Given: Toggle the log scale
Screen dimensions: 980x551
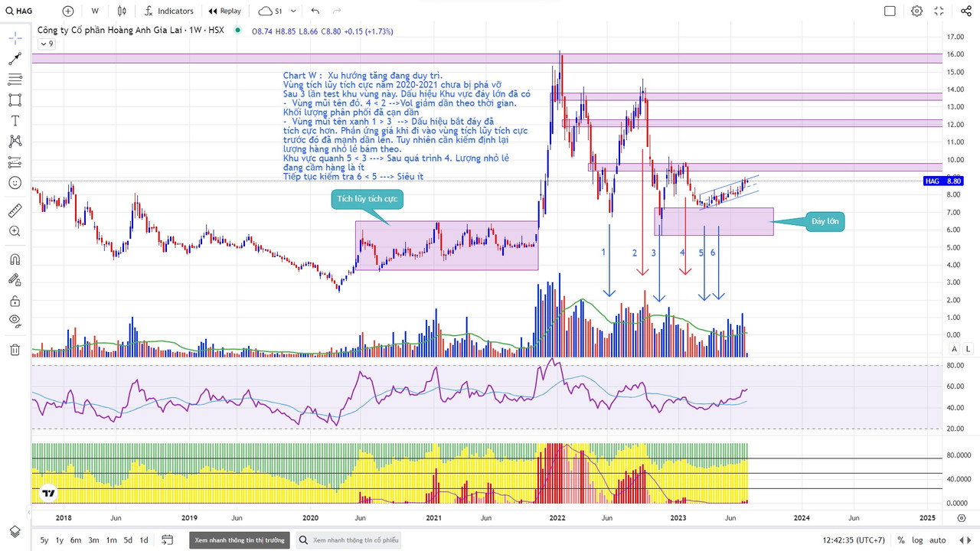Looking at the screenshot, I should click(x=917, y=540).
